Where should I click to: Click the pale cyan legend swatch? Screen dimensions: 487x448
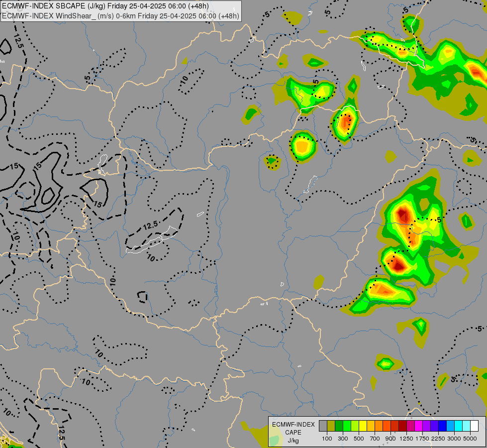point(467,426)
